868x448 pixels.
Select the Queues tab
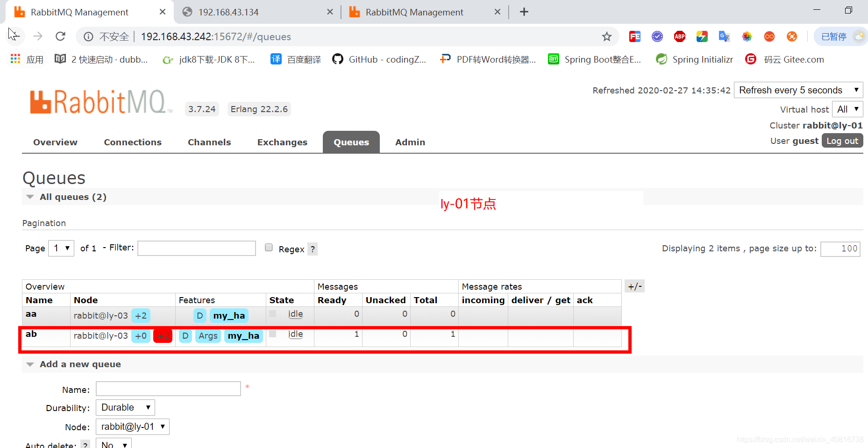pos(351,142)
